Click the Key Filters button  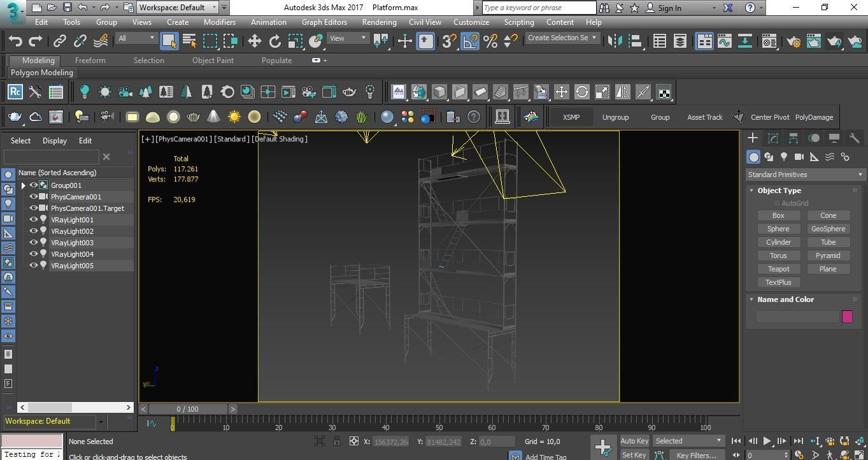click(696, 455)
